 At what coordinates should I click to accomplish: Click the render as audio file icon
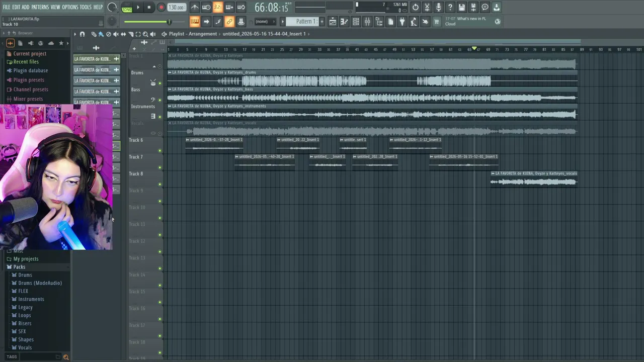[473, 8]
